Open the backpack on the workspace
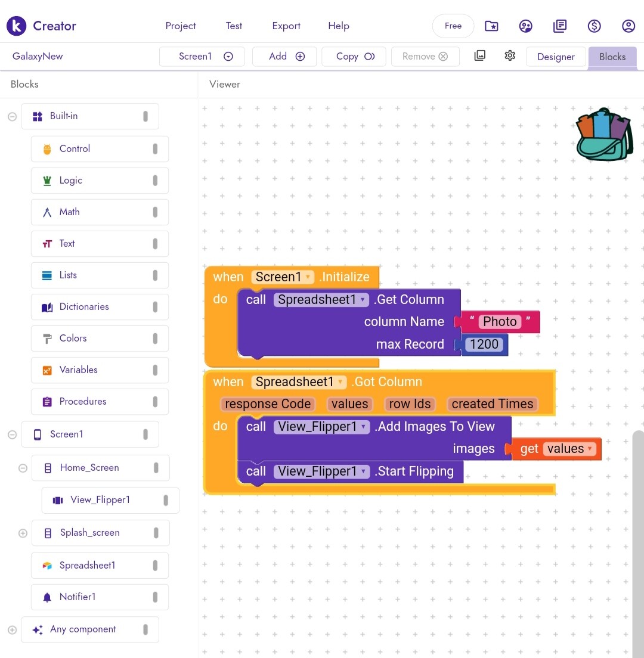 [x=605, y=135]
